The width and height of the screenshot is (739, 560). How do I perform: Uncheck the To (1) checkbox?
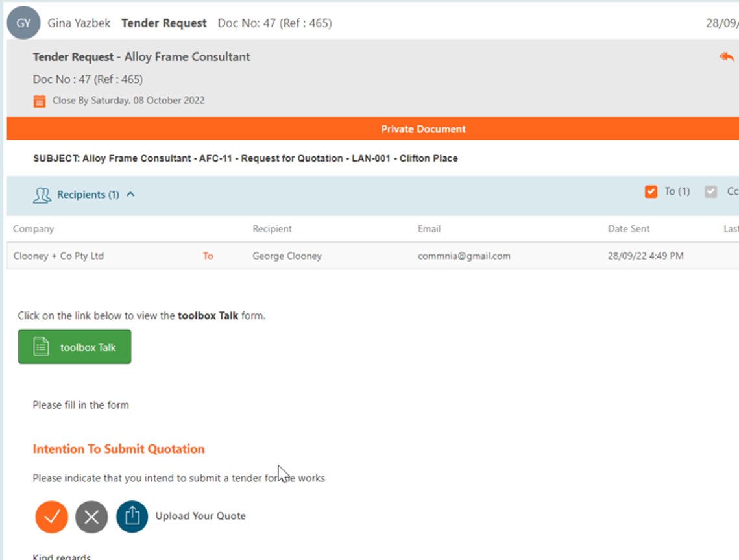click(651, 191)
